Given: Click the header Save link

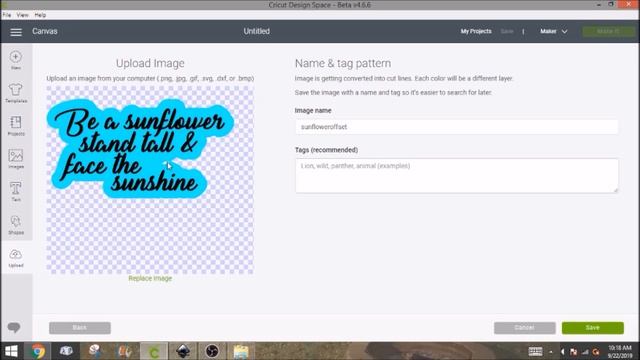Looking at the screenshot, I should (507, 31).
